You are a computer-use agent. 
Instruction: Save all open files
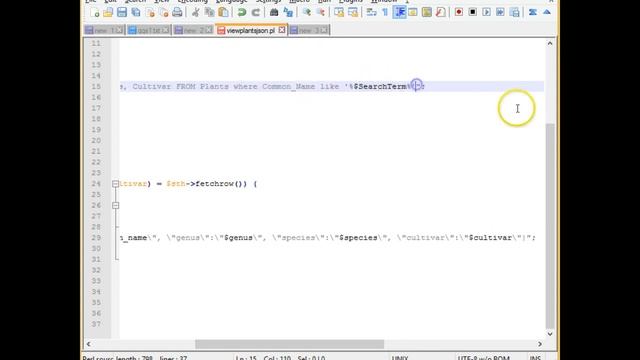click(x=136, y=12)
